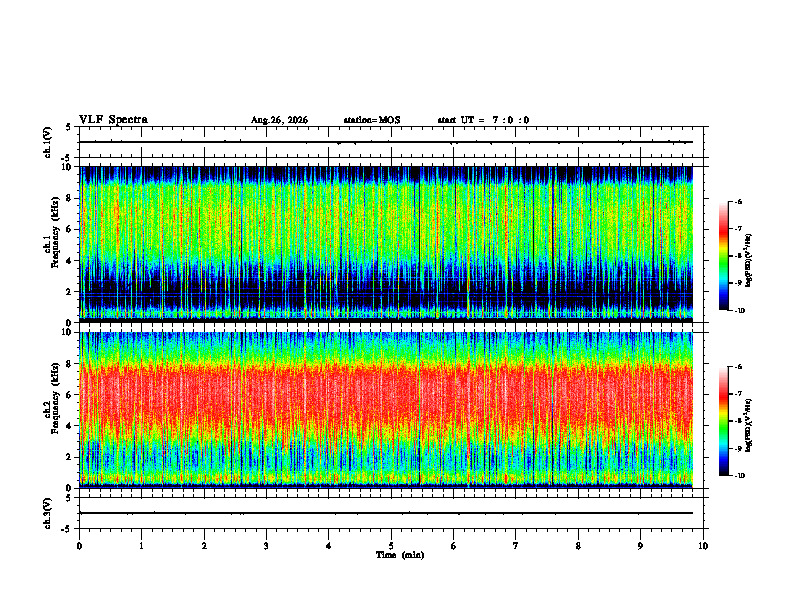Click the ch.1 frequency axis "8" tick label

(x=69, y=198)
